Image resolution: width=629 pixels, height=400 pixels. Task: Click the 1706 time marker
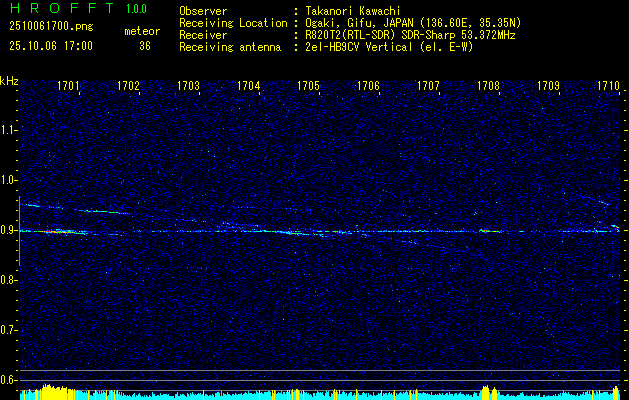368,85
